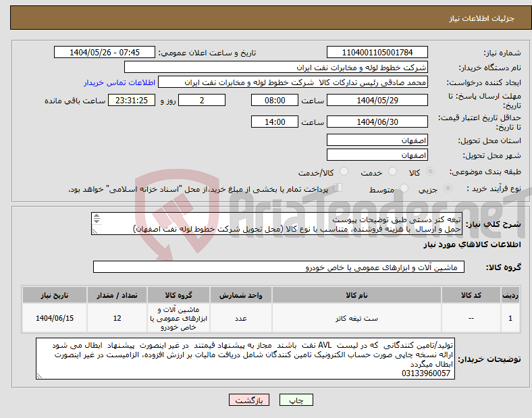Click the row number cell 1
The width and height of the screenshot is (532, 418).
pyautogui.click(x=510, y=318)
